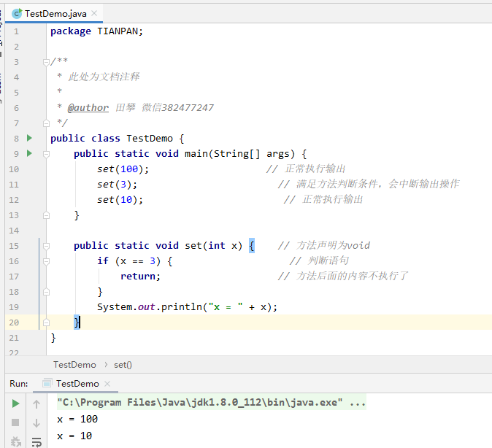The image size is (492, 448).
Task: Click set() in the breadcrumb bar
Action: (123, 365)
